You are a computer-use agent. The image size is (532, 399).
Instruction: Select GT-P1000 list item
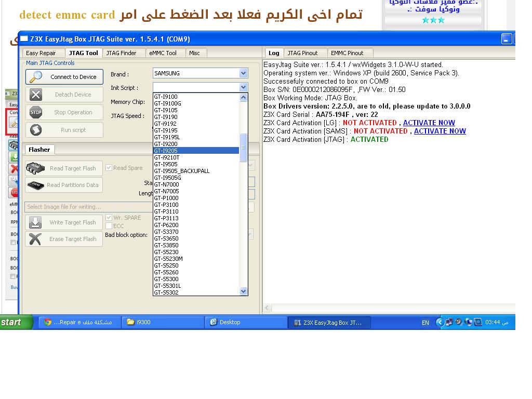196,198
